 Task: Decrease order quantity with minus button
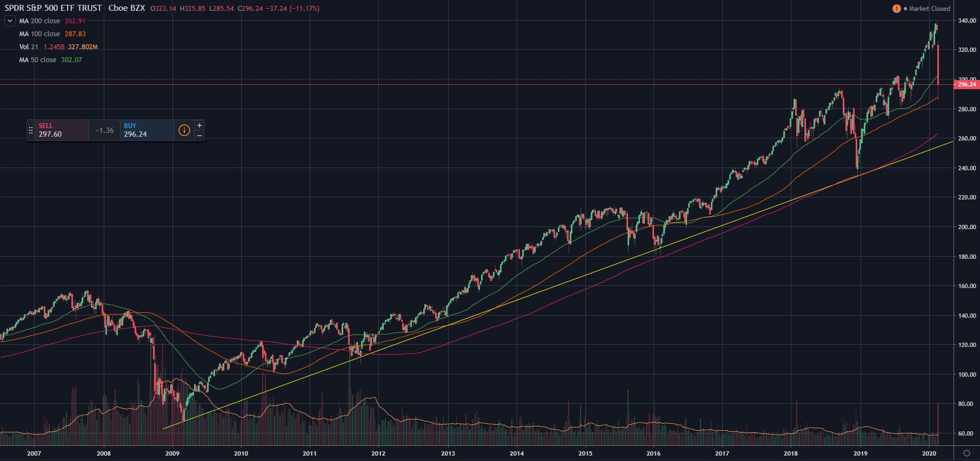point(199,136)
